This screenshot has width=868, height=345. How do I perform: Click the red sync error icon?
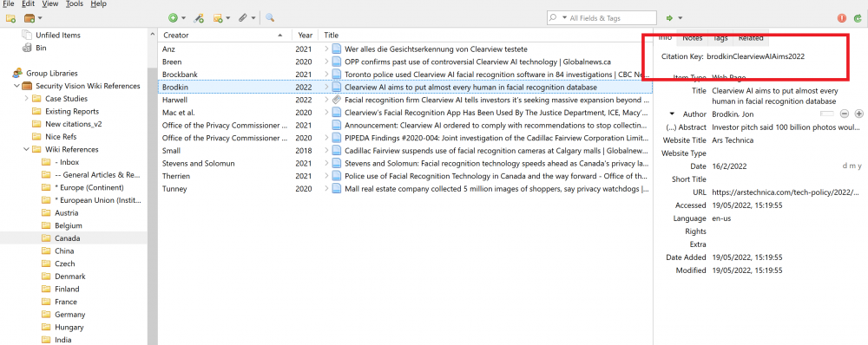[x=842, y=18]
